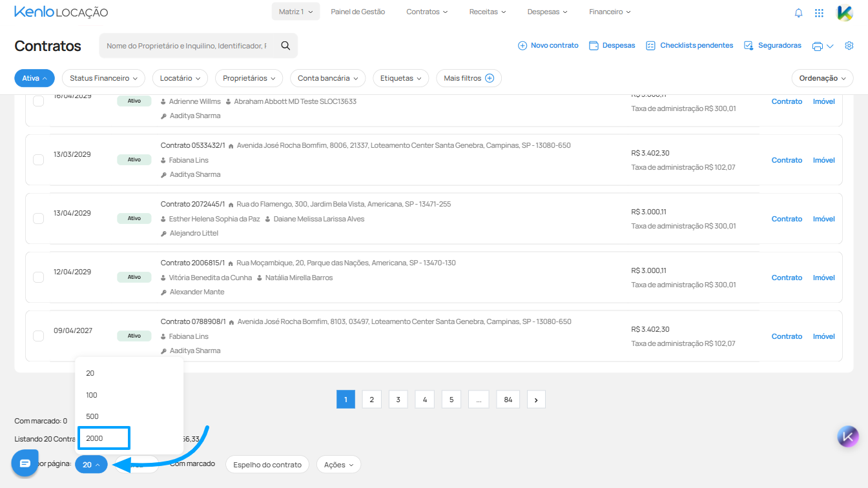
Task: Open the apps grid icon
Action: click(x=819, y=12)
